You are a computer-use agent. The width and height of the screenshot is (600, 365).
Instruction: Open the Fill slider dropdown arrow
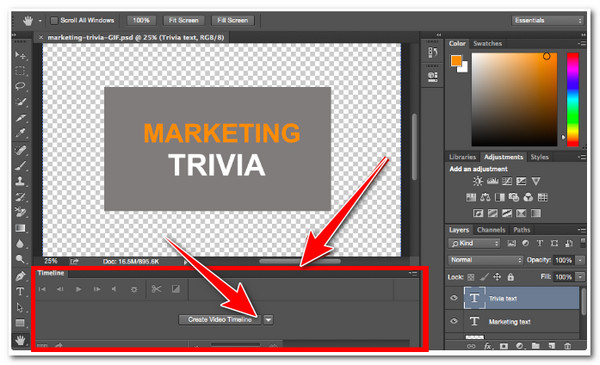click(581, 277)
